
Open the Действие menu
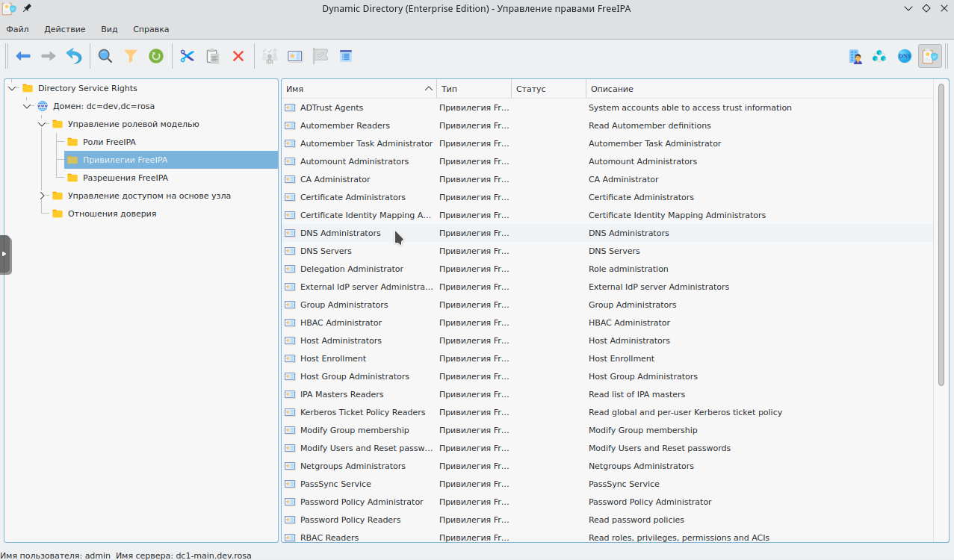(65, 29)
